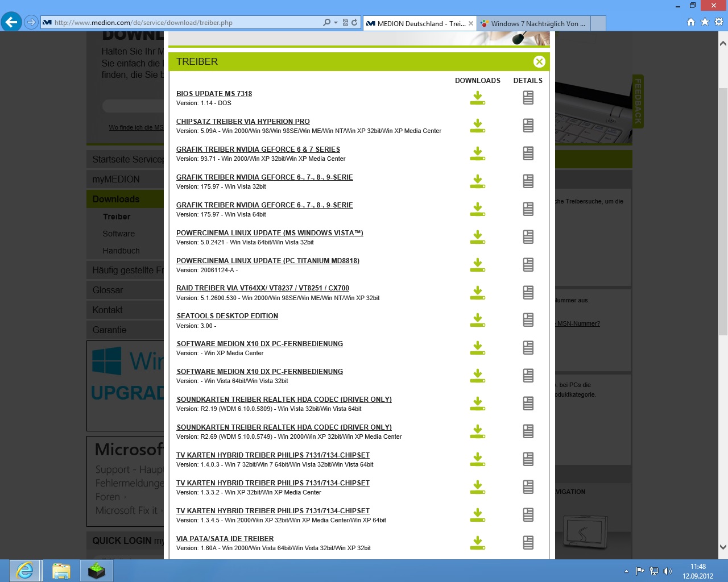The width and height of the screenshot is (728, 582).
Task: Download Chipsatz Treiber VIA Hyperion Pro
Action: (478, 126)
